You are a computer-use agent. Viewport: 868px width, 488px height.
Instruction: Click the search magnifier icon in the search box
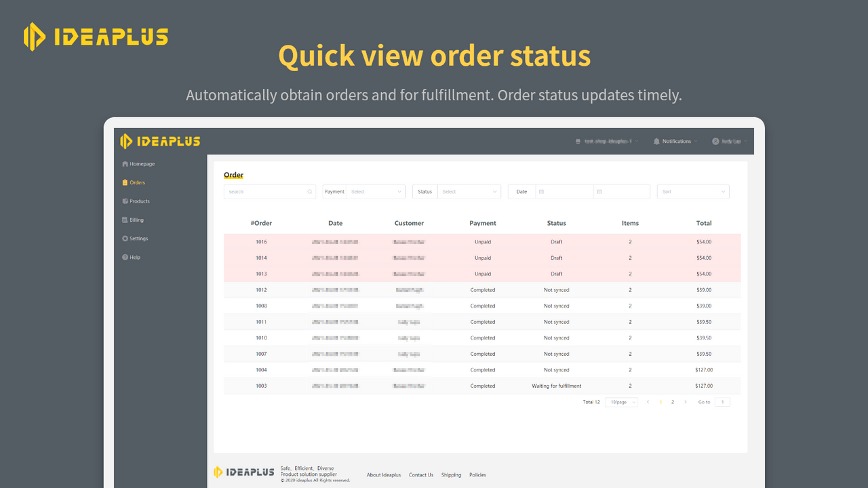(x=310, y=192)
